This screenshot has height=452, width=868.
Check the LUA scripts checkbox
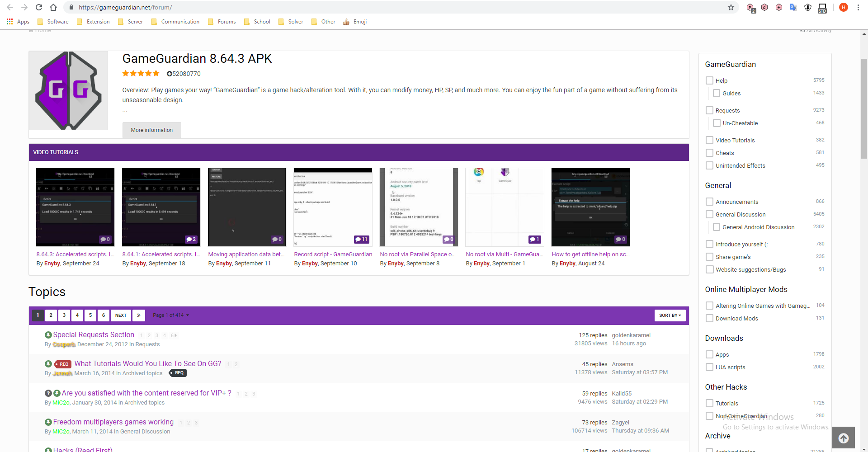[710, 367]
